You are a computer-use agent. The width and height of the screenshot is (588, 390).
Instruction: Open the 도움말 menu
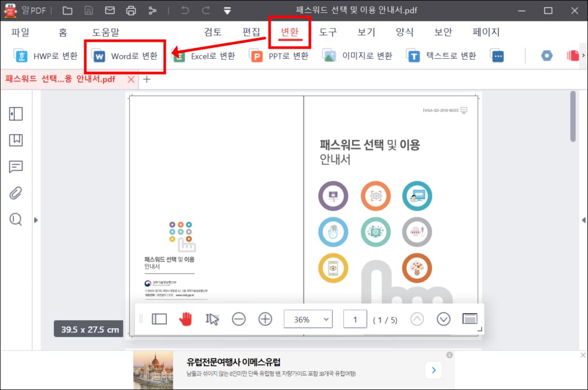tap(105, 32)
